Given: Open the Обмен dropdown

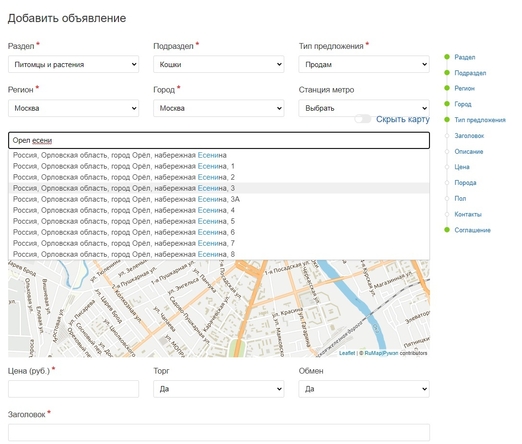Looking at the screenshot, I should click(x=364, y=389).
